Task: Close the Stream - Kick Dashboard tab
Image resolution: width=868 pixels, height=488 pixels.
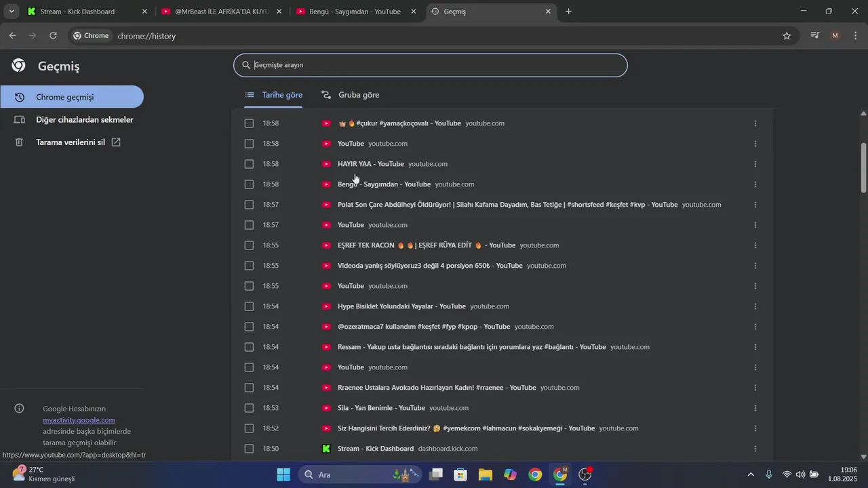Action: coord(144,12)
